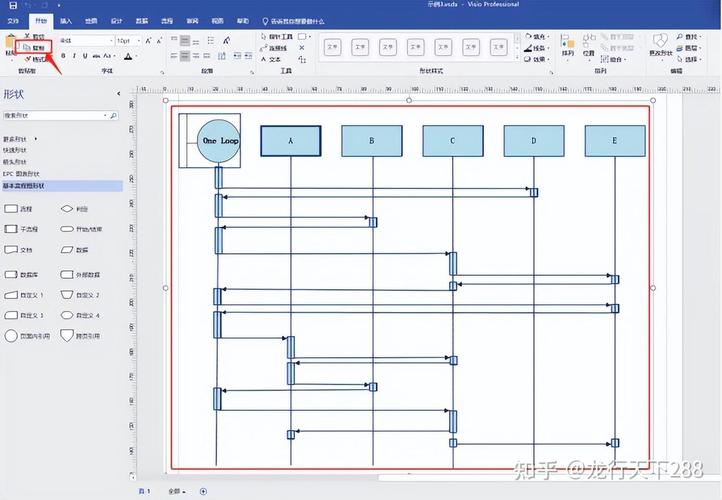This screenshot has width=722, height=500.
Task: Click the search magnifier in Shapes panel
Action: (113, 116)
